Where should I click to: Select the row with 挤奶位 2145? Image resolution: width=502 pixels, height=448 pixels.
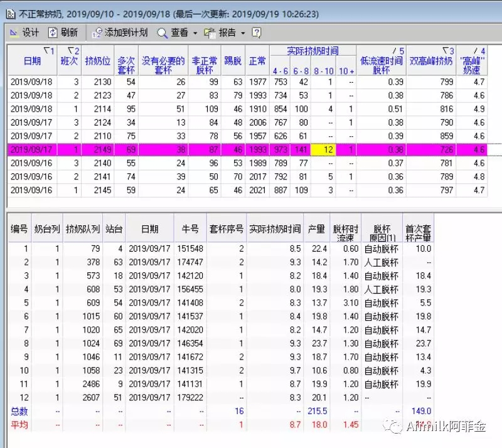pos(247,190)
